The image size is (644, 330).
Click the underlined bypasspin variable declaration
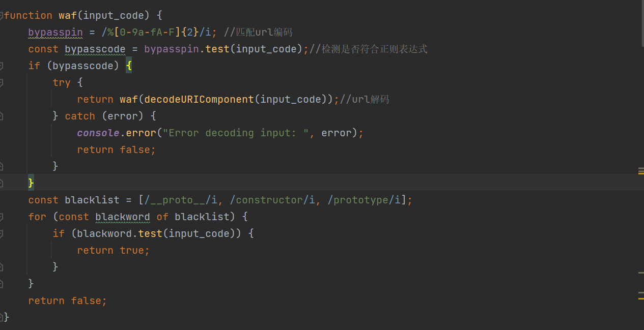pos(55,33)
